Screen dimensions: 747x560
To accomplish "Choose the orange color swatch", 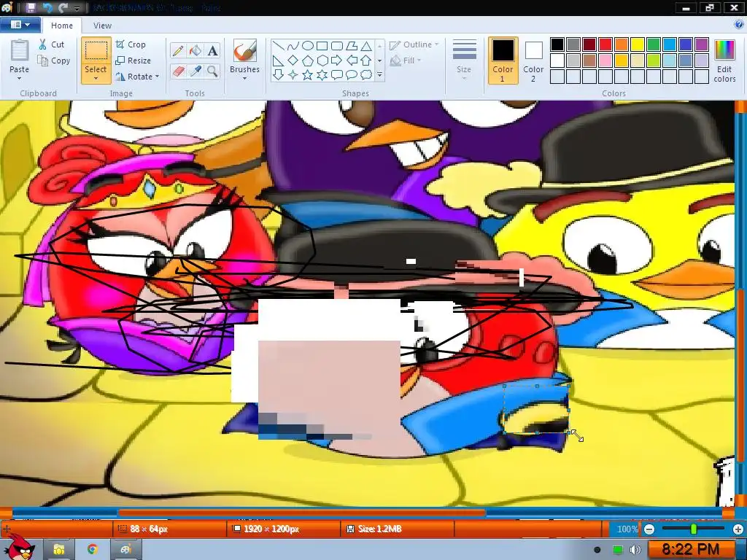I will pyautogui.click(x=622, y=44).
